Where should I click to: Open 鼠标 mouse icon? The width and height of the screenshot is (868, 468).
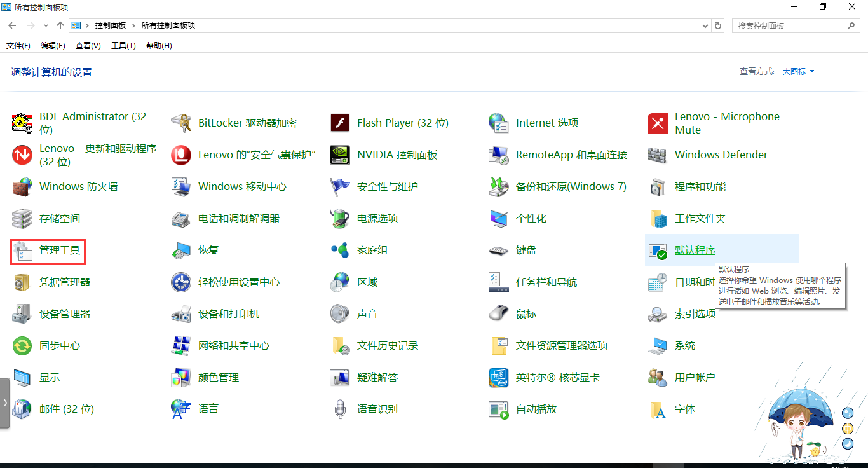(x=499, y=313)
